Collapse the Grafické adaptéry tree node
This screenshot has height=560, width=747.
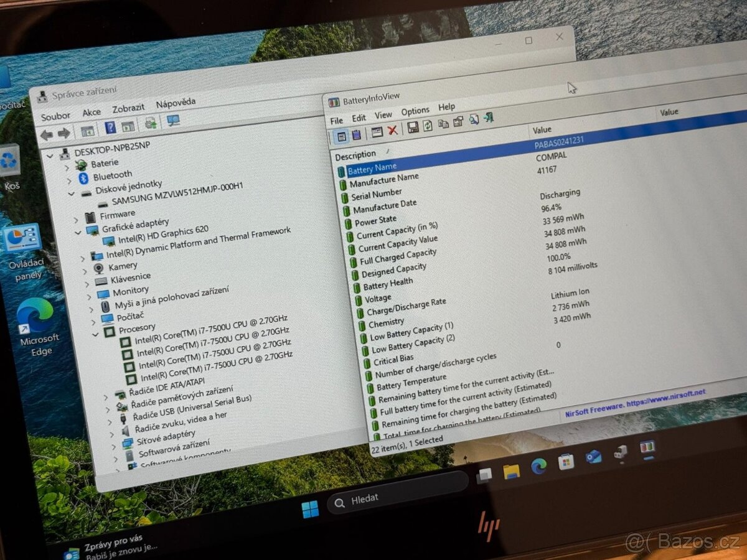(78, 231)
